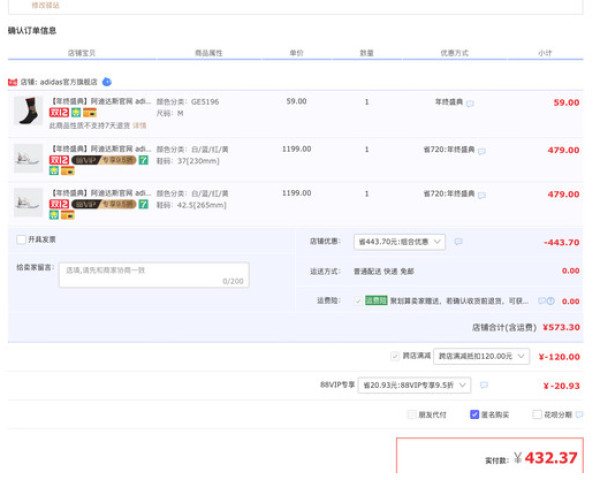Click the 88VIP 专享9.5折 badge on the size 37 shoes
600x480 pixels.
[104, 160]
